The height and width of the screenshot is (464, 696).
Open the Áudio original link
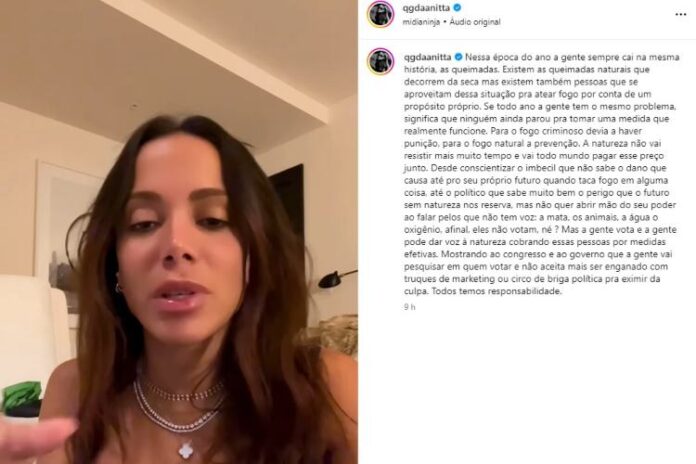coord(475,22)
